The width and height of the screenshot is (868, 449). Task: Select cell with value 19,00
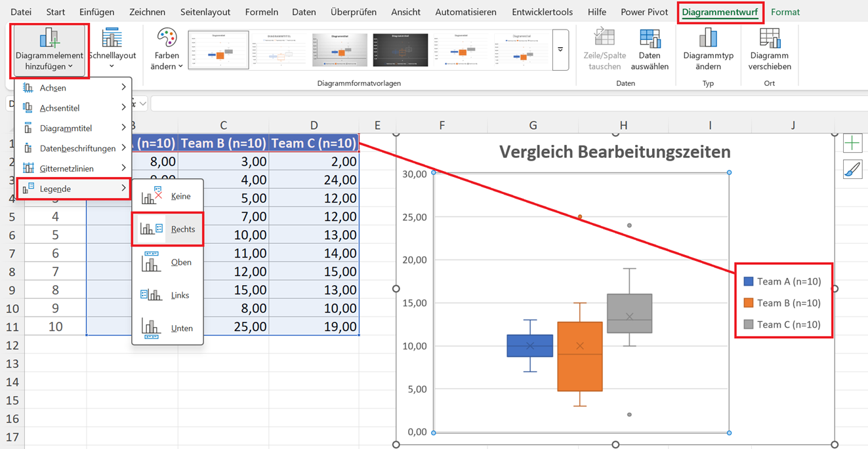(314, 326)
